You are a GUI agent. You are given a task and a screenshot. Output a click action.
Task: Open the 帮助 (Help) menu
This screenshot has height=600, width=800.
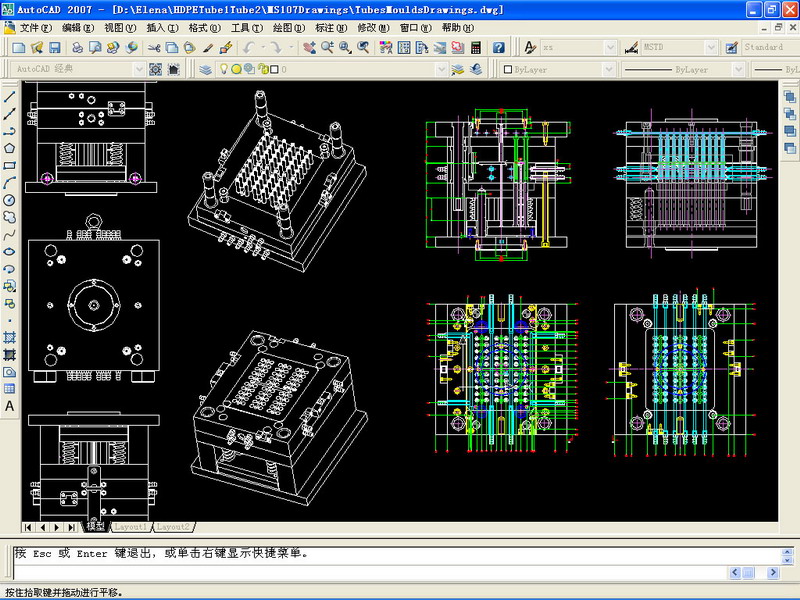tap(456, 28)
